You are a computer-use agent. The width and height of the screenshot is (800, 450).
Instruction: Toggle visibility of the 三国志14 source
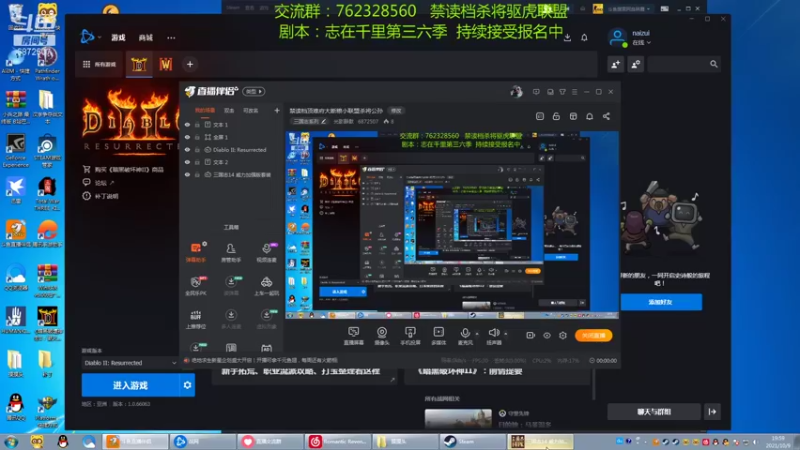click(x=187, y=174)
